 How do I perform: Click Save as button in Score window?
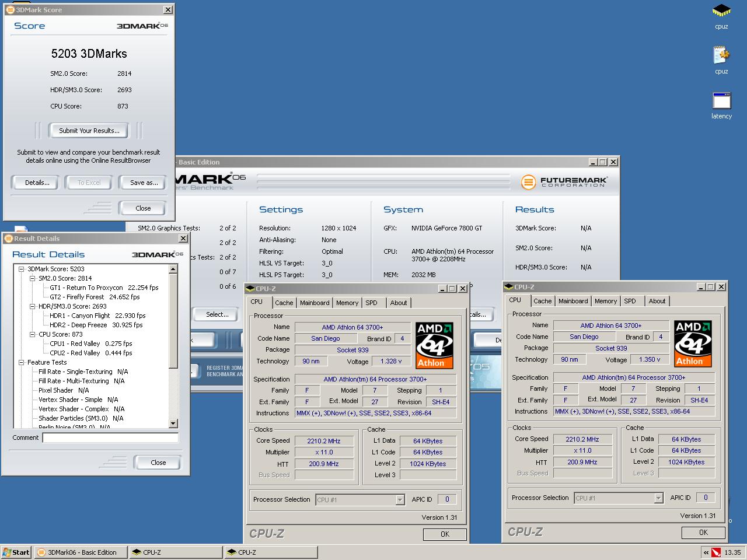click(x=144, y=183)
